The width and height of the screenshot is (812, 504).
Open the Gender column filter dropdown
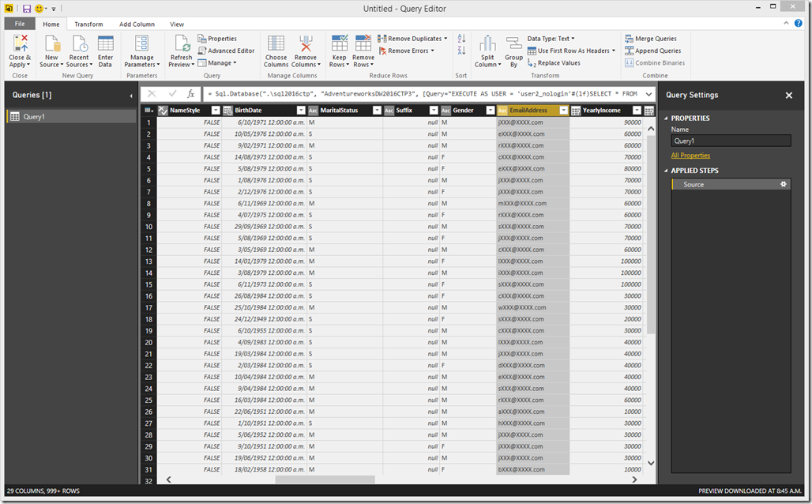(491, 111)
